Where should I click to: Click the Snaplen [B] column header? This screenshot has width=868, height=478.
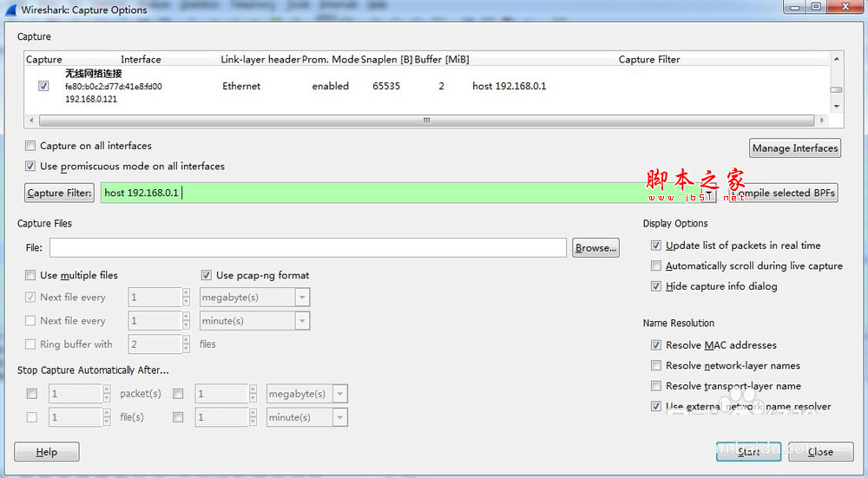[x=386, y=59]
